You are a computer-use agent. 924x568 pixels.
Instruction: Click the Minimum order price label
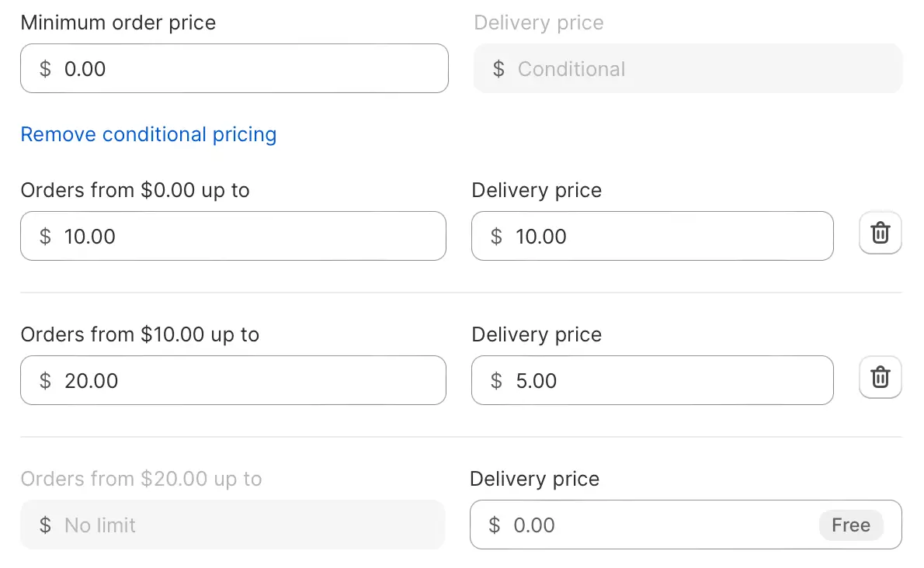coord(119,23)
